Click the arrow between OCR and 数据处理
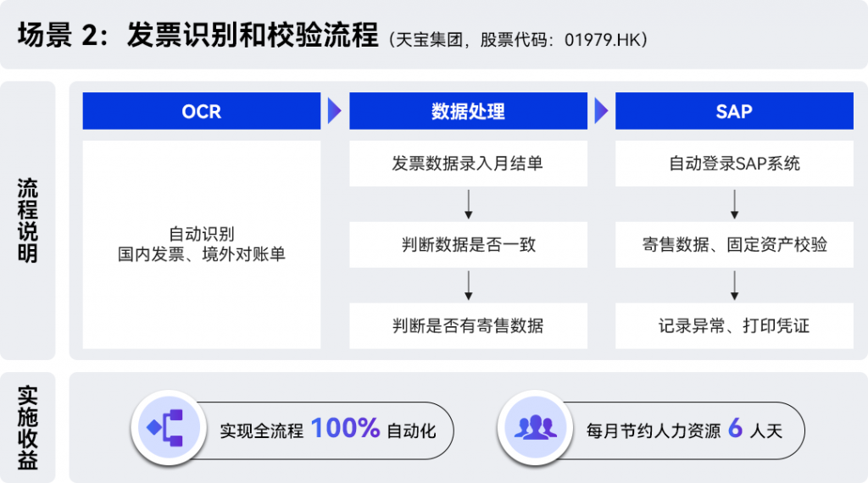Screen dimensions: 868x483 [335, 111]
